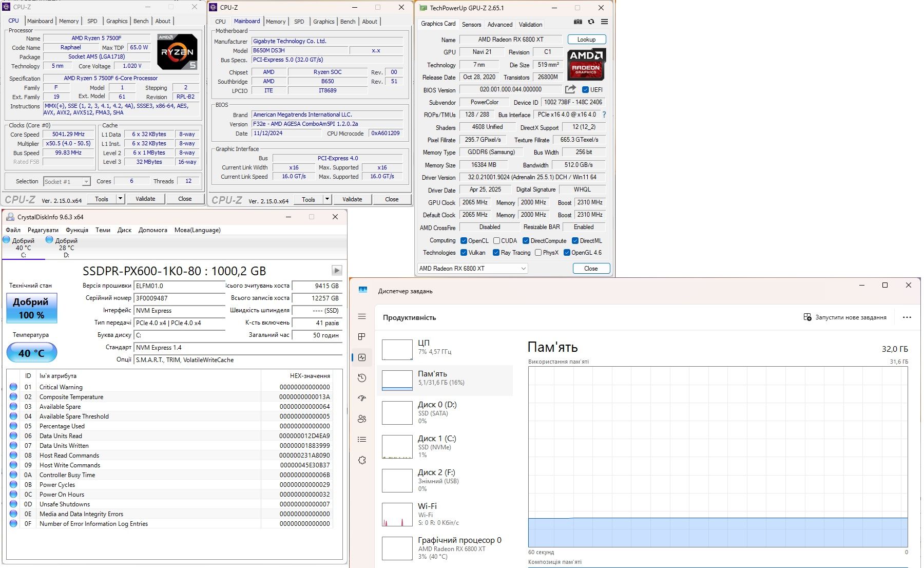Click the Ryzen 5 logo in CPU-Z
The image size is (924, 568).
click(177, 52)
